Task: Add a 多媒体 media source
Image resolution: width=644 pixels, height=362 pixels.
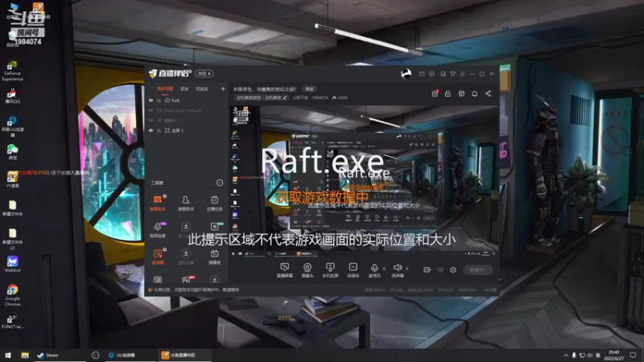Action: 353,270
